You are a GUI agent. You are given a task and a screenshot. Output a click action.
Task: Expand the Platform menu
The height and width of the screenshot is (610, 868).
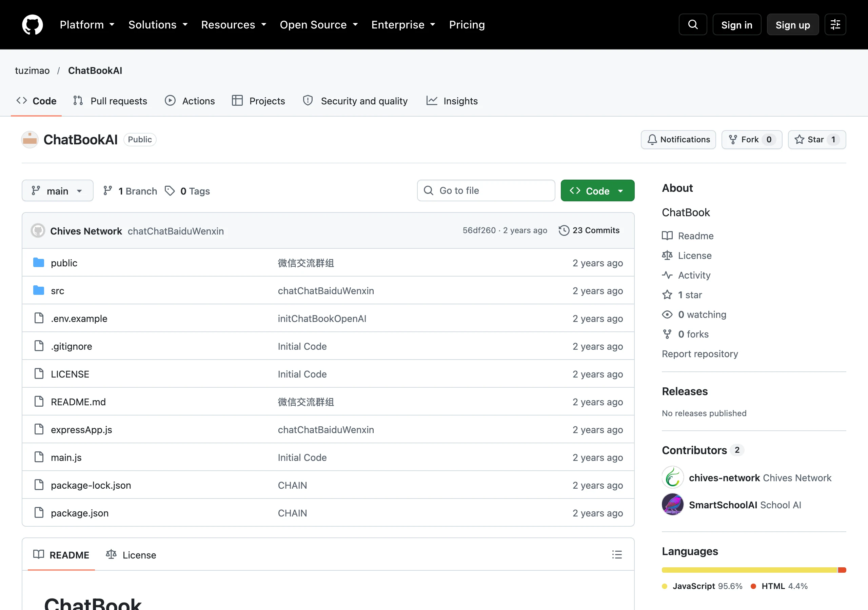(x=87, y=24)
